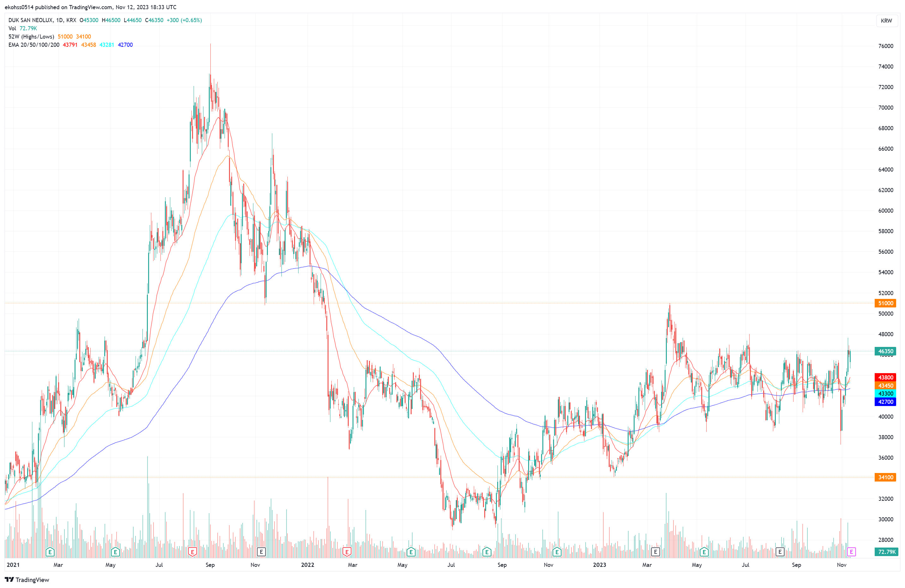Click the KRW currency button
Screen dimensions: 905x588
point(886,21)
